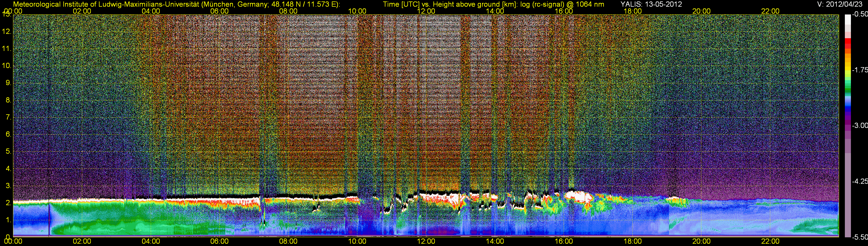
Task: Click the -5.50 color scale value
Action: click(x=860, y=237)
